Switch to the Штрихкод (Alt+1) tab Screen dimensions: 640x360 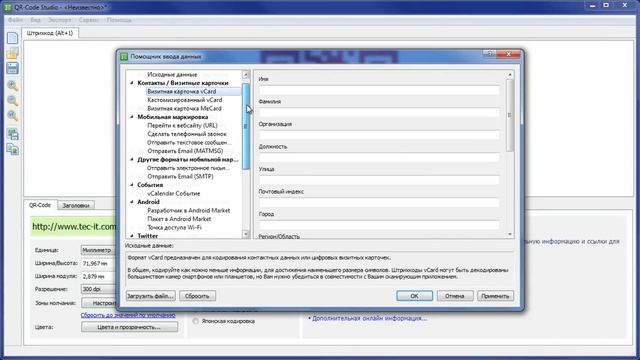pyautogui.click(x=50, y=33)
